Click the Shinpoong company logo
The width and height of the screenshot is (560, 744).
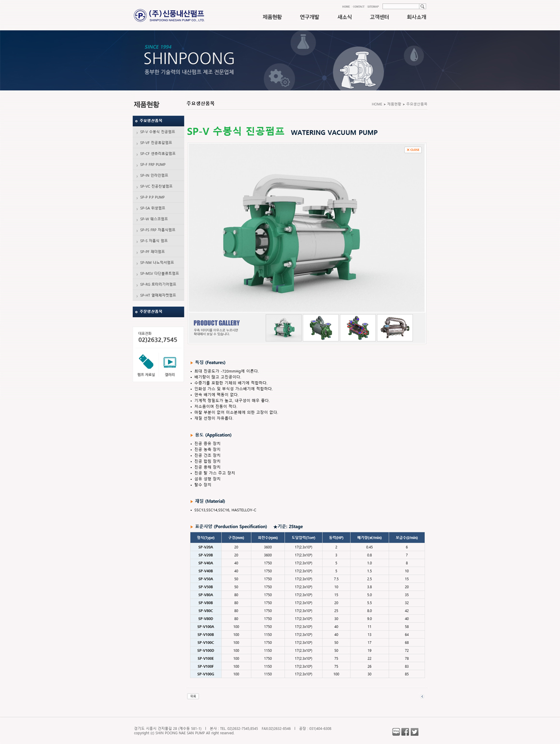169,15
